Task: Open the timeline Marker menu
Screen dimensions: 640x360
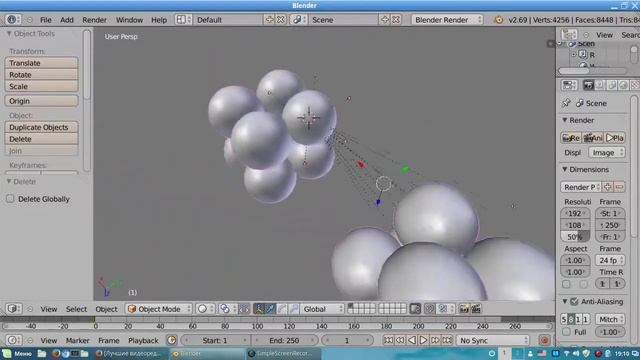Action: pos(77,340)
